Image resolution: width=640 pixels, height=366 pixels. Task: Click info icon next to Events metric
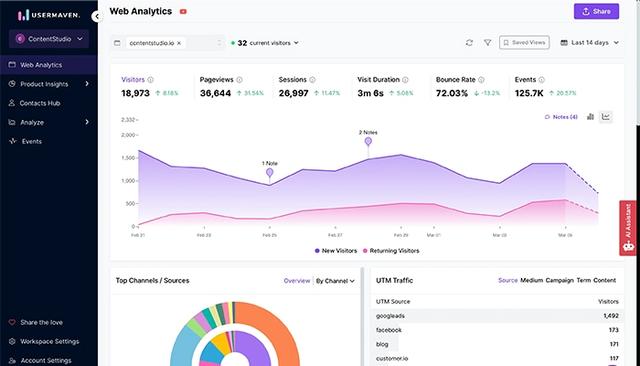(542, 80)
